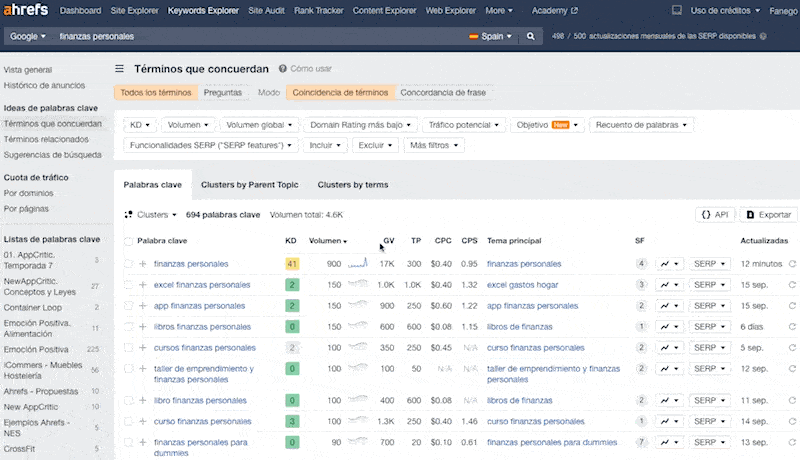
Task: Click the Exportar button
Action: coord(768,215)
